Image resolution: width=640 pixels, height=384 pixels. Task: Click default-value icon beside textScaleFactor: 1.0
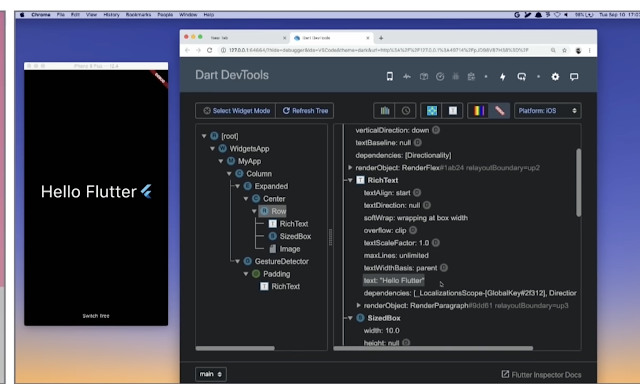click(x=436, y=243)
